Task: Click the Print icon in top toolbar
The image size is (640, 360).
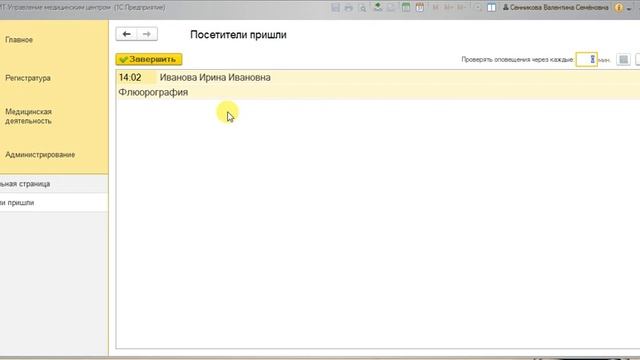Action: pyautogui.click(x=349, y=8)
